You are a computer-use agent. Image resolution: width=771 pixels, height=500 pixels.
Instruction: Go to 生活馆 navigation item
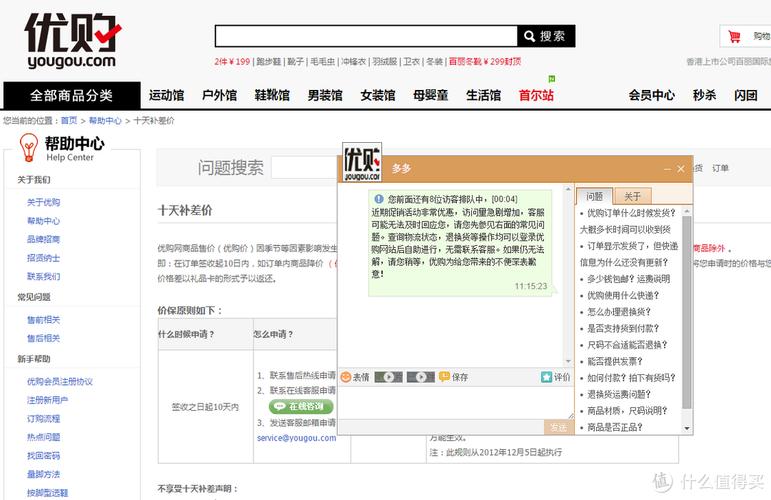tap(483, 95)
